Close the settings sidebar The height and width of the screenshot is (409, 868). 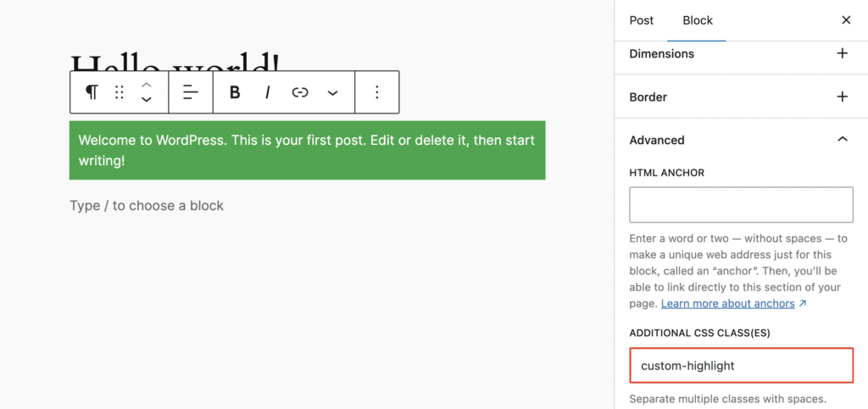tap(846, 20)
